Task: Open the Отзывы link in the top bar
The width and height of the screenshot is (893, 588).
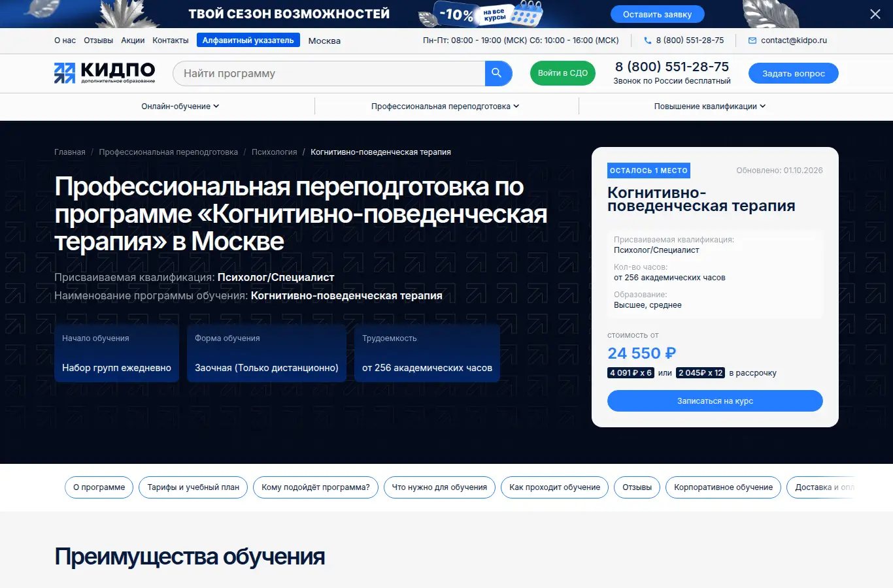Action: tap(99, 41)
